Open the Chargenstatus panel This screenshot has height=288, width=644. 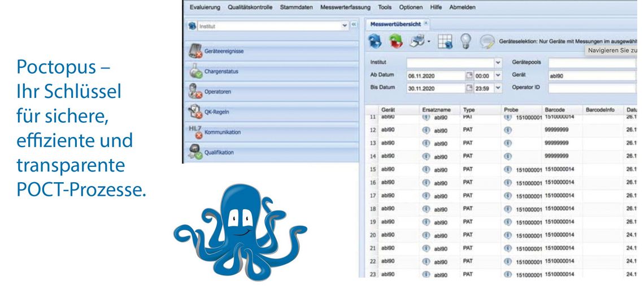click(271, 72)
